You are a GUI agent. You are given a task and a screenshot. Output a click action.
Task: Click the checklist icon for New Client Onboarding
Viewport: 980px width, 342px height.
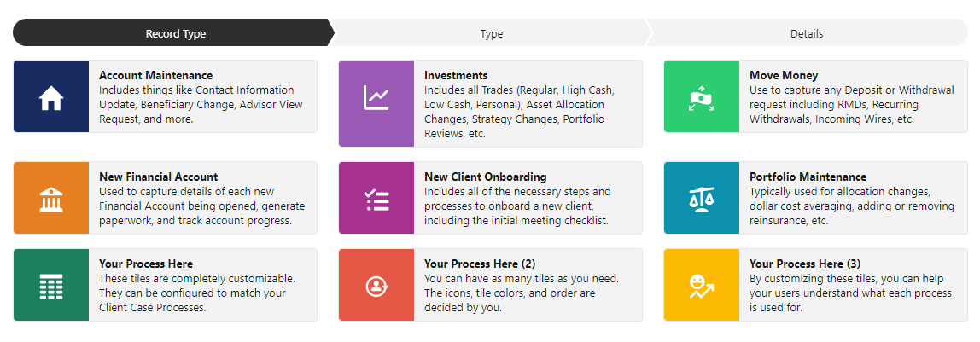point(376,200)
